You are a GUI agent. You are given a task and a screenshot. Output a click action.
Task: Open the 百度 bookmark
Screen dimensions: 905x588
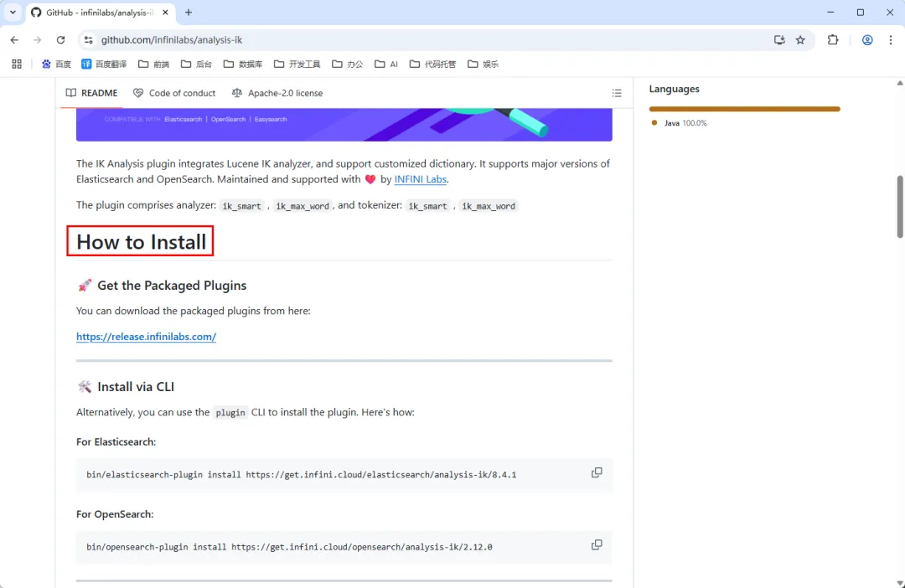(x=56, y=64)
